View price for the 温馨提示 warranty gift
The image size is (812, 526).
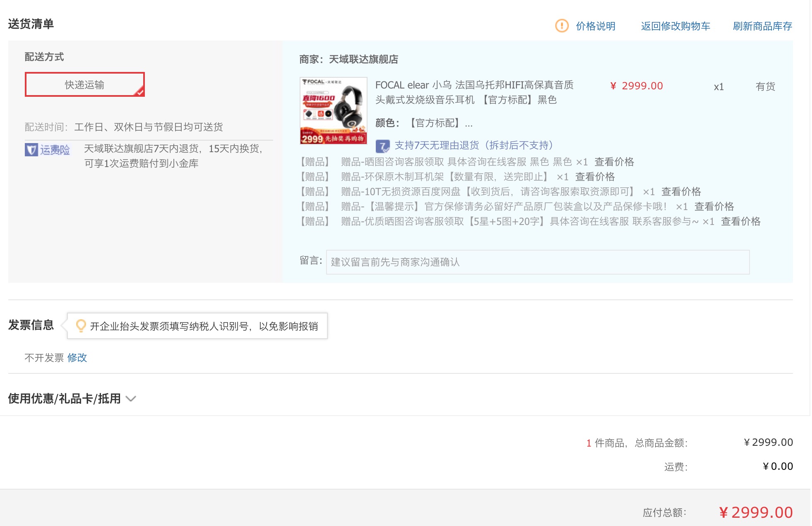tap(714, 206)
